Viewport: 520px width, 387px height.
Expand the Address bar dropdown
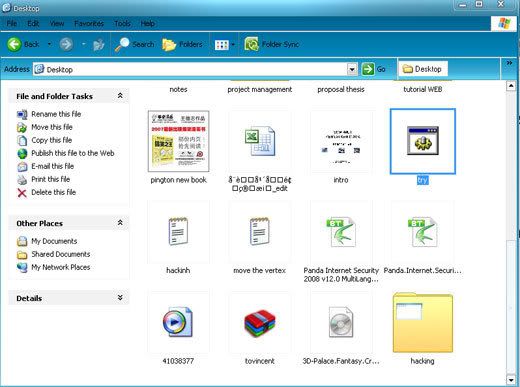click(352, 69)
